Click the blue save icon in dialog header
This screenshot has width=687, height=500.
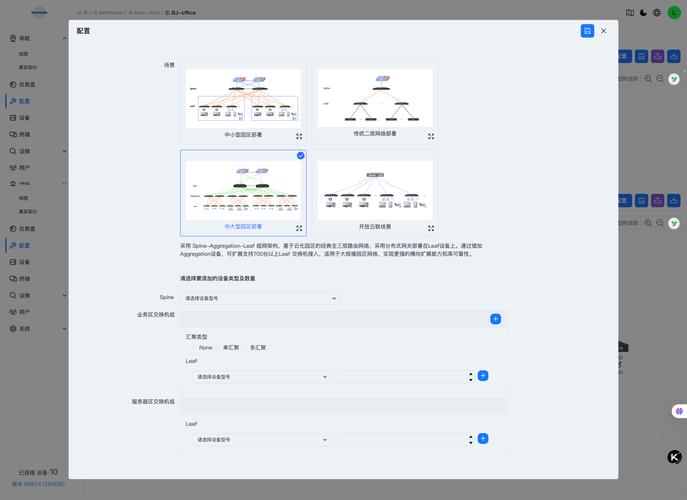(x=587, y=31)
